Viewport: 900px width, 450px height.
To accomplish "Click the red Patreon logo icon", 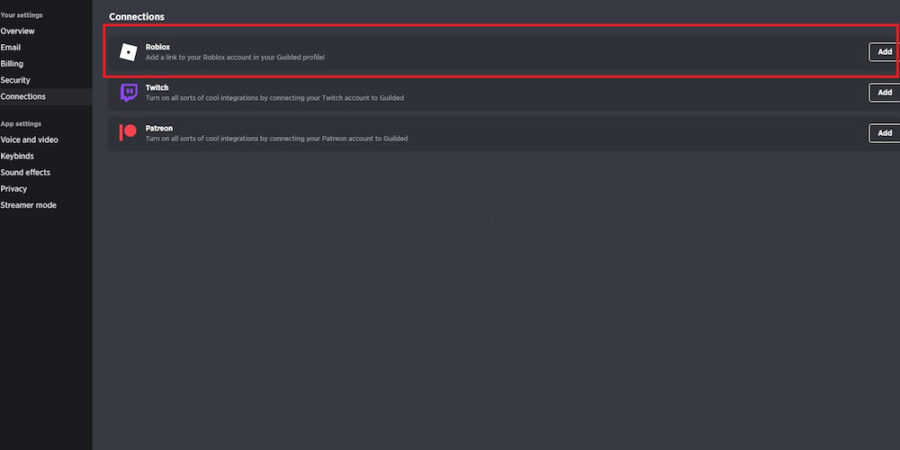I will (128, 133).
